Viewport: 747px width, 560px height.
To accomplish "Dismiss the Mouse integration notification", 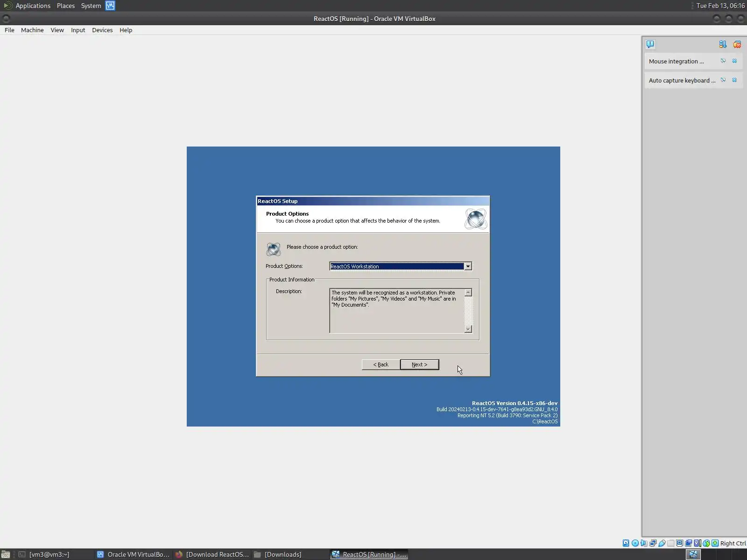I will [734, 61].
